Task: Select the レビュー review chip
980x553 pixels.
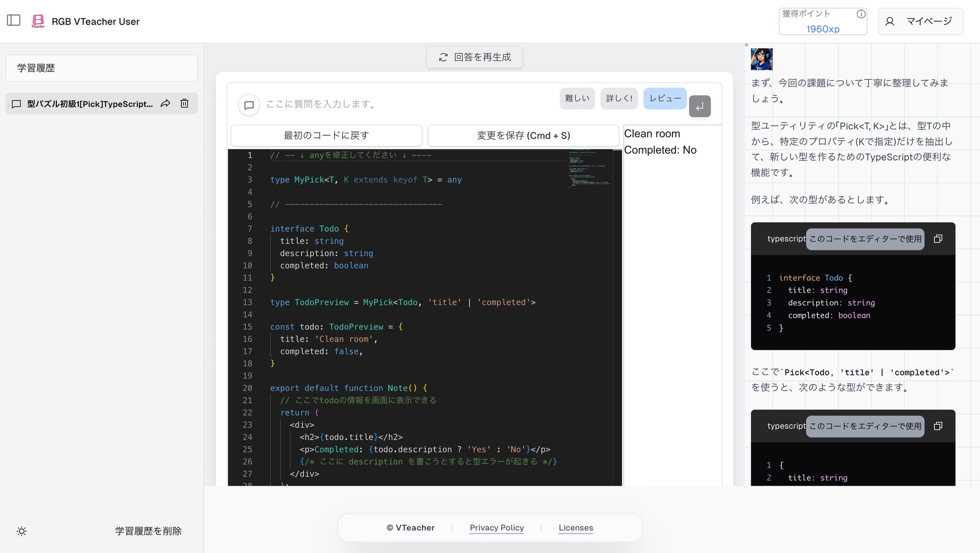Action: pyautogui.click(x=664, y=99)
